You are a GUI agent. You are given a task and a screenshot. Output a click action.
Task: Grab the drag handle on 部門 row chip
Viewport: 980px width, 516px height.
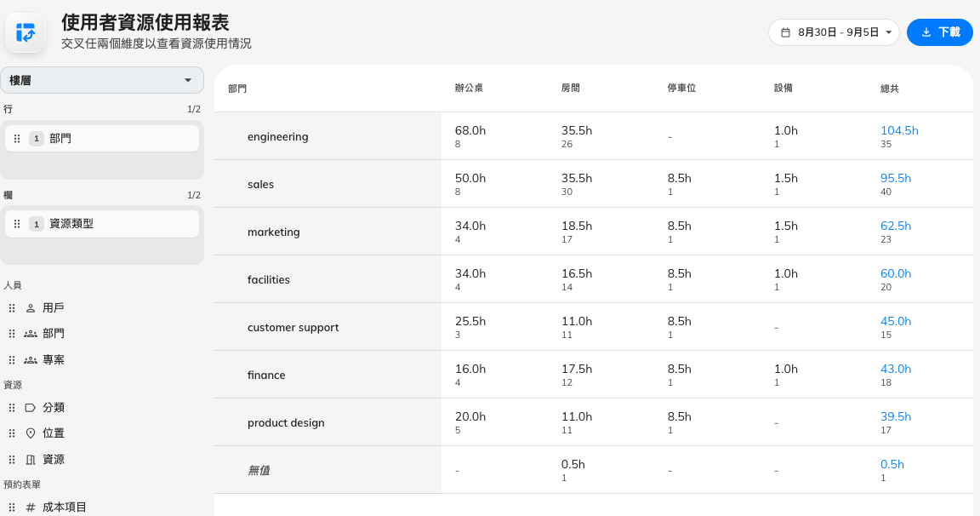tap(17, 139)
